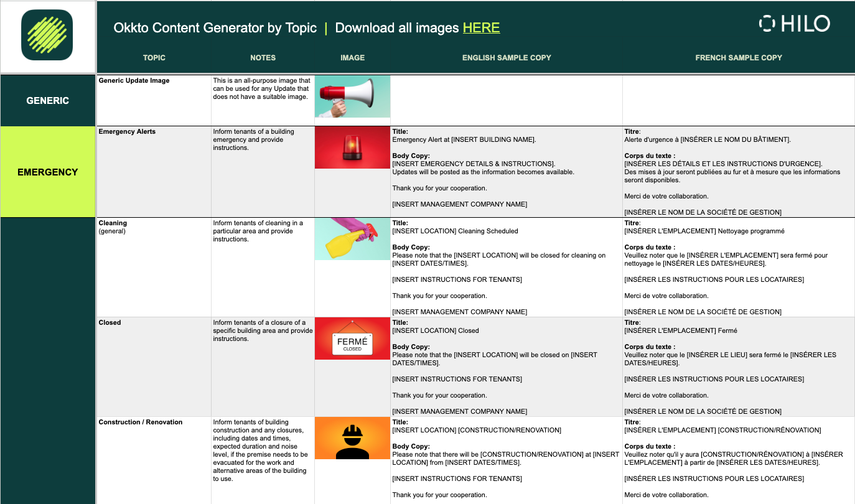
Task: Select the red siren image thumbnail
Action: click(352, 147)
